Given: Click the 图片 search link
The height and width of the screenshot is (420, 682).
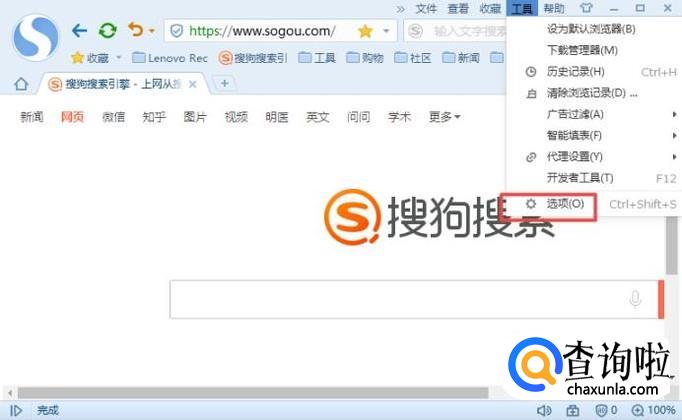Looking at the screenshot, I should pyautogui.click(x=195, y=117).
